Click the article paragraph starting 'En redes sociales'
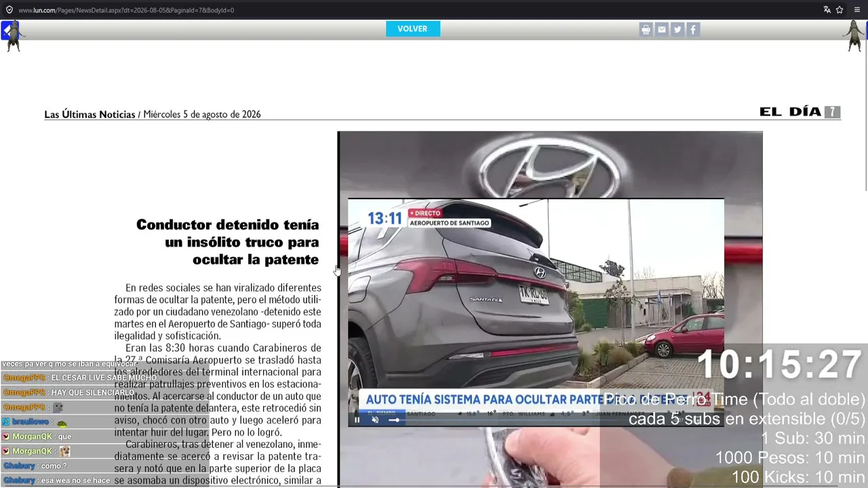The height and width of the screenshot is (488, 868). [x=218, y=312]
